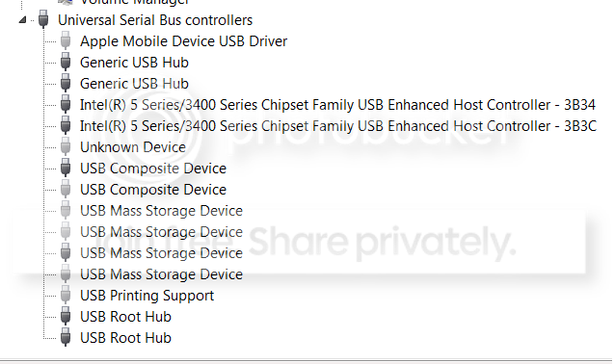Collapse the Universal Serial Bus controllers node

point(22,19)
